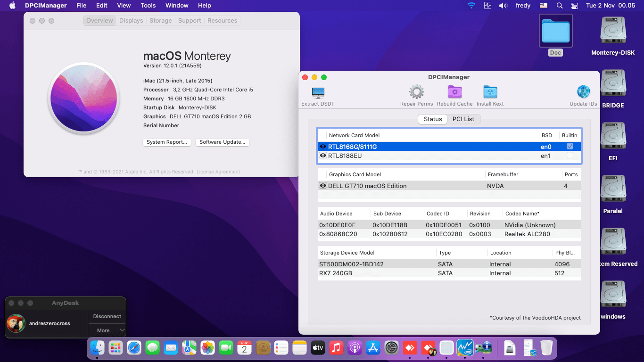Open Notes from the Dock
This screenshot has height=362, width=644.
pyautogui.click(x=299, y=348)
